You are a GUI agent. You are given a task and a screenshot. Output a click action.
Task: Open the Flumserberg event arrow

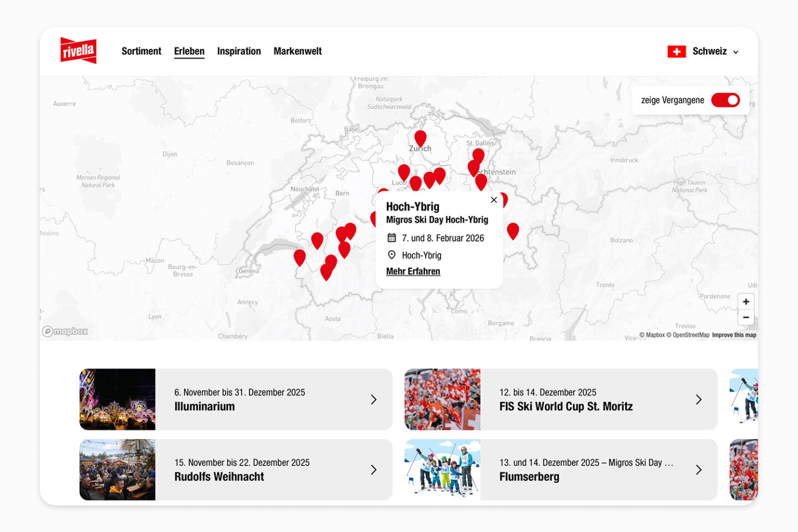(698, 470)
